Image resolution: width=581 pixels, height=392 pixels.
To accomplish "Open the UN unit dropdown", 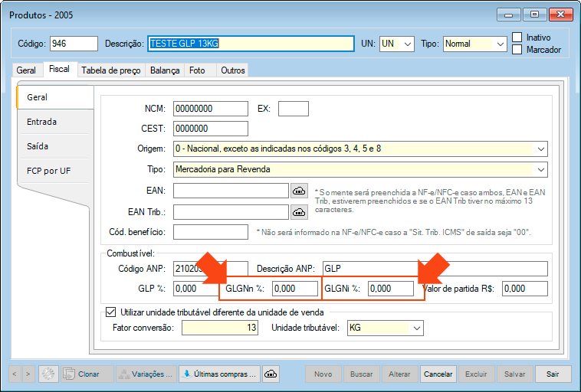I will [407, 44].
